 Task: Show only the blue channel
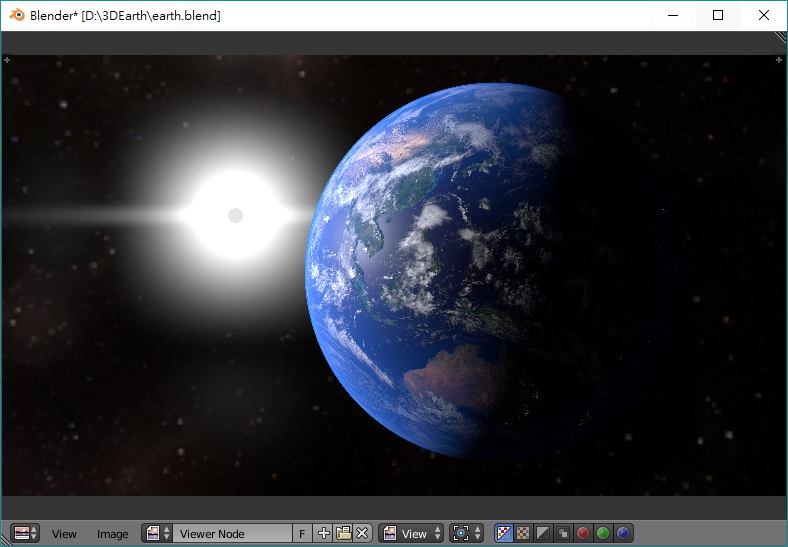(623, 534)
